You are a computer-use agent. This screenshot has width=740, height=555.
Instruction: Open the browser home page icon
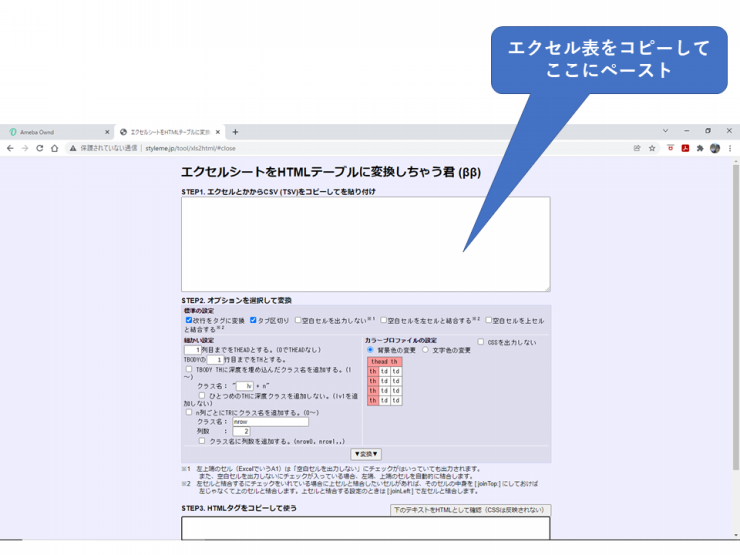coord(55,148)
